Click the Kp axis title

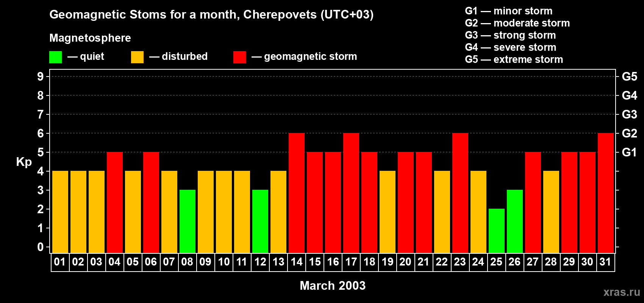24,162
